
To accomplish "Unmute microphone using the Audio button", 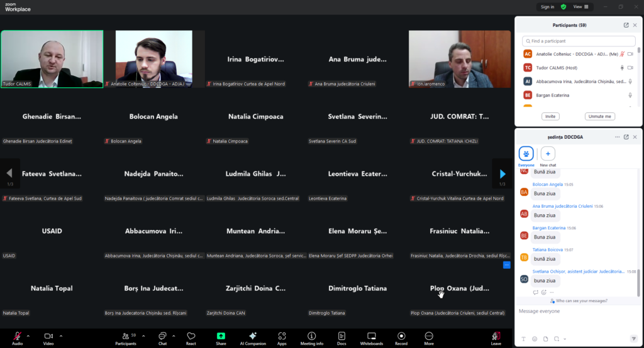I will [x=17, y=338].
